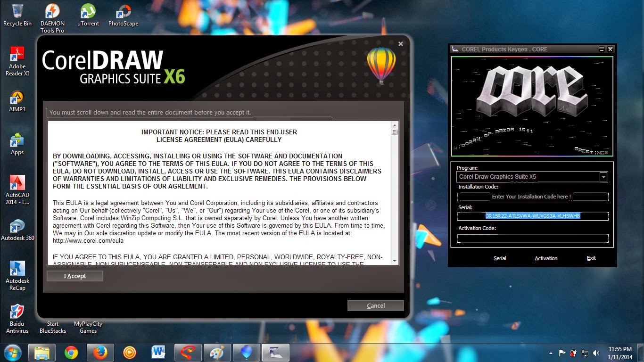Click the Serial text field
This screenshot has width=644, height=362.
point(533,216)
